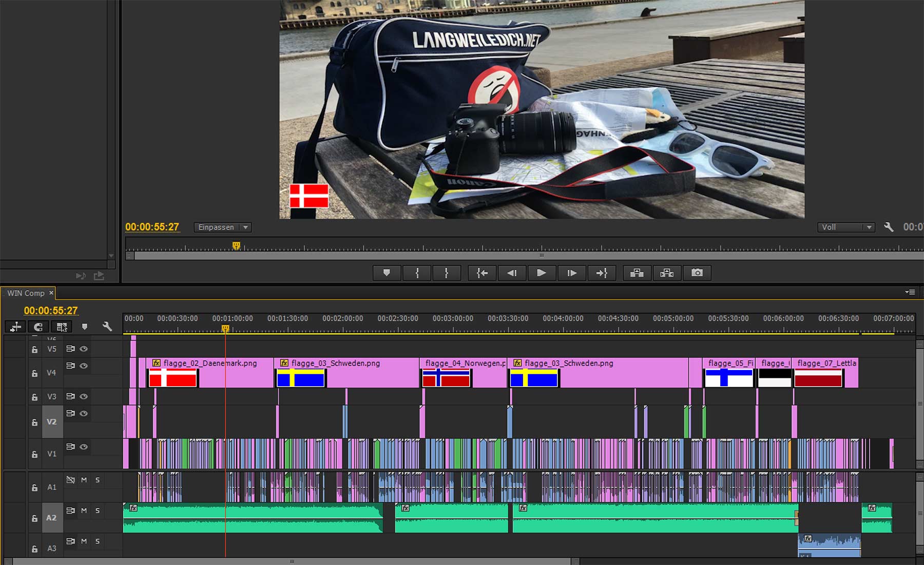This screenshot has height=565, width=924.
Task: Click the program monitor settings wrench
Action: [889, 227]
